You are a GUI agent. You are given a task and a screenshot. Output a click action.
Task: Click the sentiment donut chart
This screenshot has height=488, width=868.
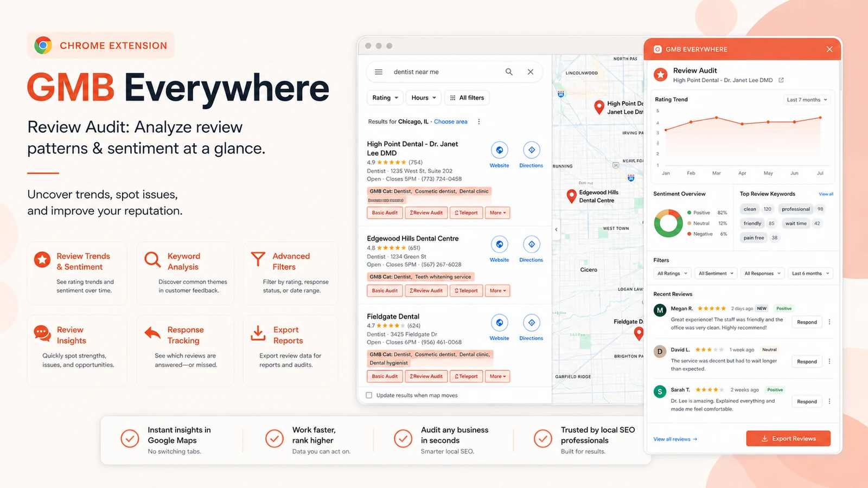click(668, 223)
